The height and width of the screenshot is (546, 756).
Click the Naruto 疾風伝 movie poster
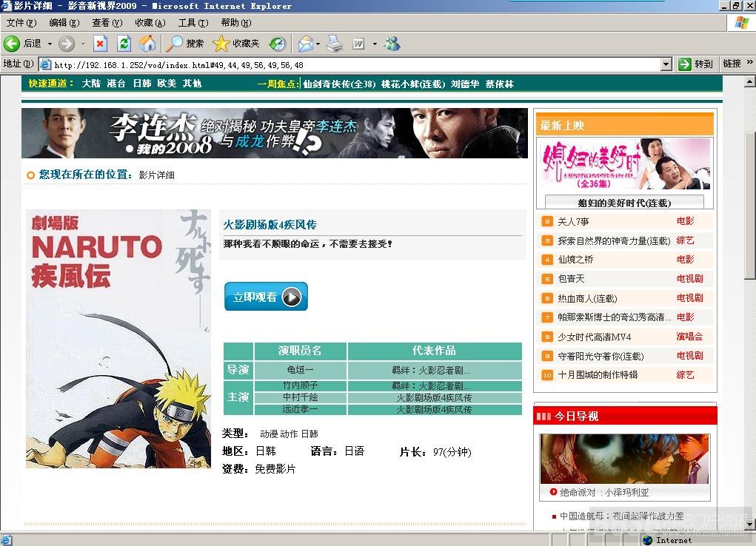[x=118, y=339]
